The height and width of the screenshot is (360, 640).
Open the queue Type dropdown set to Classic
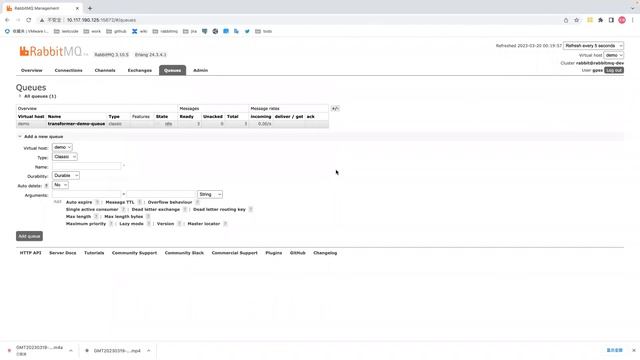(x=64, y=157)
